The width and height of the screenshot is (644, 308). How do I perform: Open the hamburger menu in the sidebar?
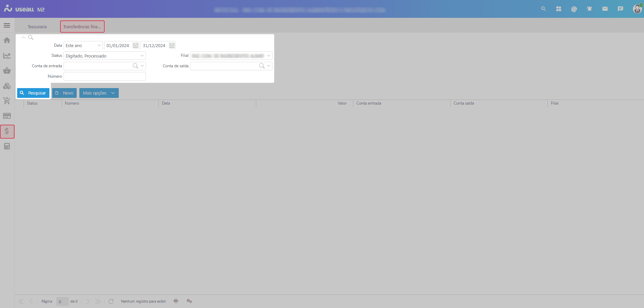point(7,26)
